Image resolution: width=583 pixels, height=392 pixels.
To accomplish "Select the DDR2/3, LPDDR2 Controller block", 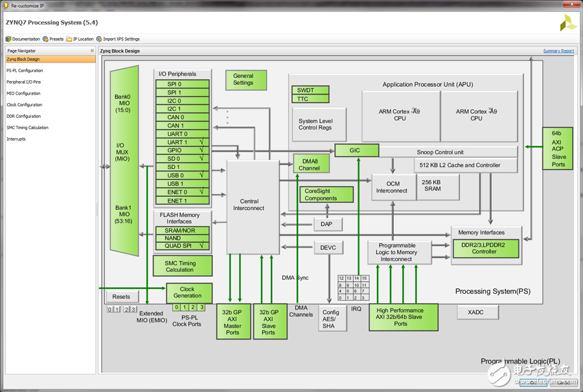I will (485, 248).
